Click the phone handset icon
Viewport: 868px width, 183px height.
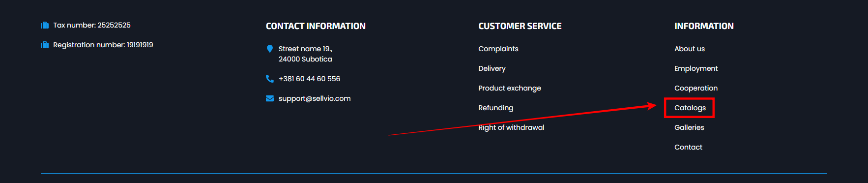[x=270, y=79]
